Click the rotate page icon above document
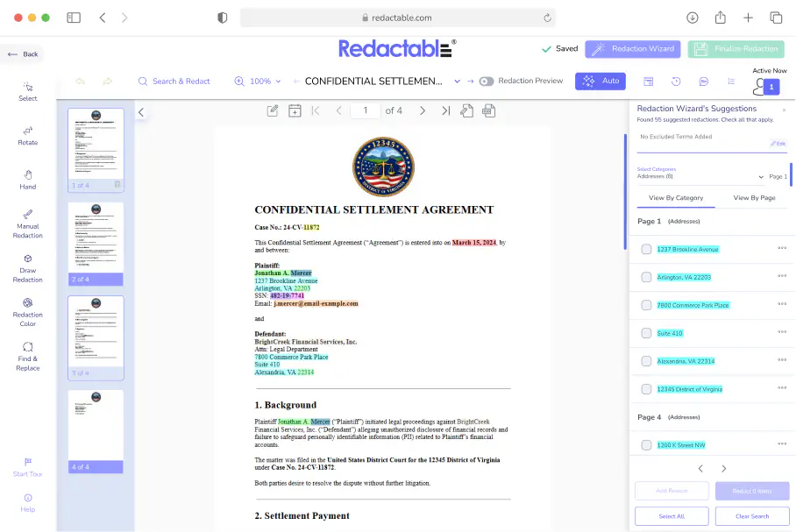The height and width of the screenshot is (532, 796). pyautogui.click(x=466, y=110)
